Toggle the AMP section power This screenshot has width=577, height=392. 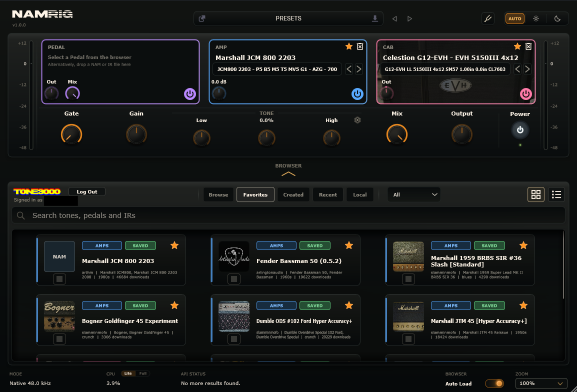(x=357, y=94)
